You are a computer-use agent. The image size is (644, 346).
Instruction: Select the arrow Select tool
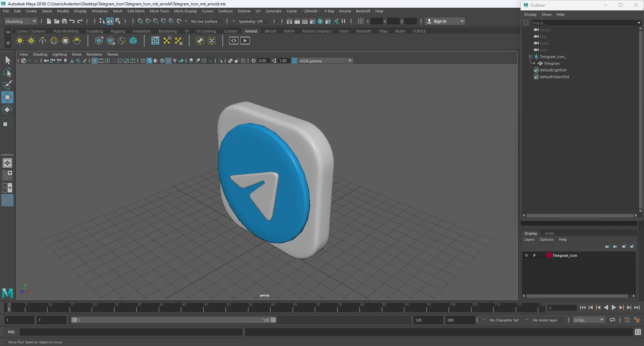pos(7,60)
